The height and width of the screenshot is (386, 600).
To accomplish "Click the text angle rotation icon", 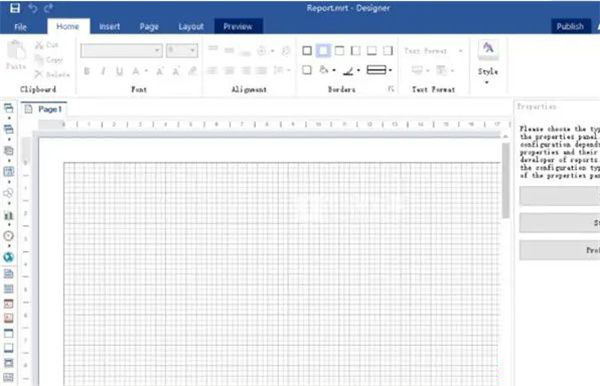I will [x=262, y=51].
